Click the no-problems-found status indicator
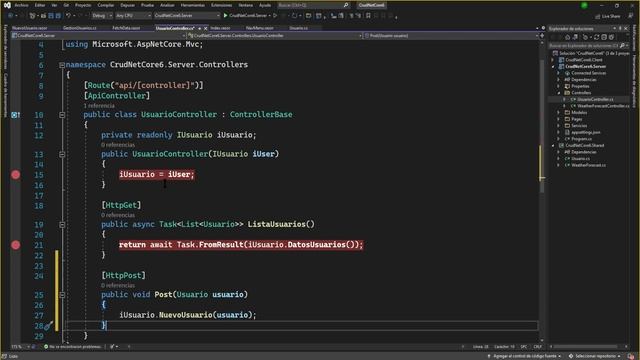This screenshot has height=360, width=640. [x=73, y=347]
